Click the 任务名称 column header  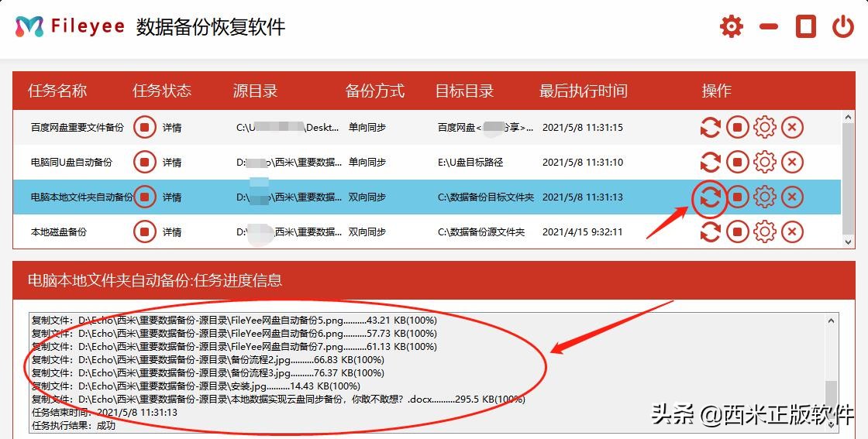(x=57, y=91)
